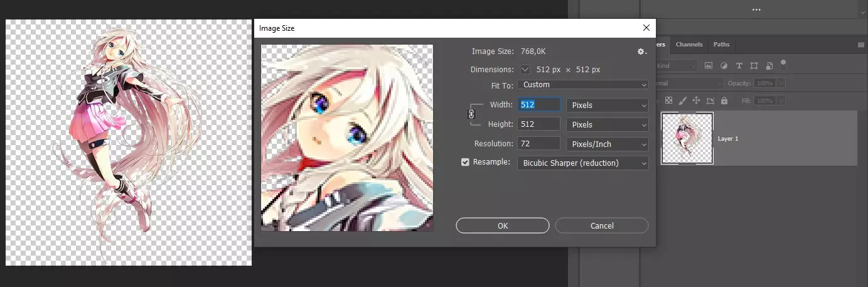Lock layer position move icon

pyautogui.click(x=696, y=100)
